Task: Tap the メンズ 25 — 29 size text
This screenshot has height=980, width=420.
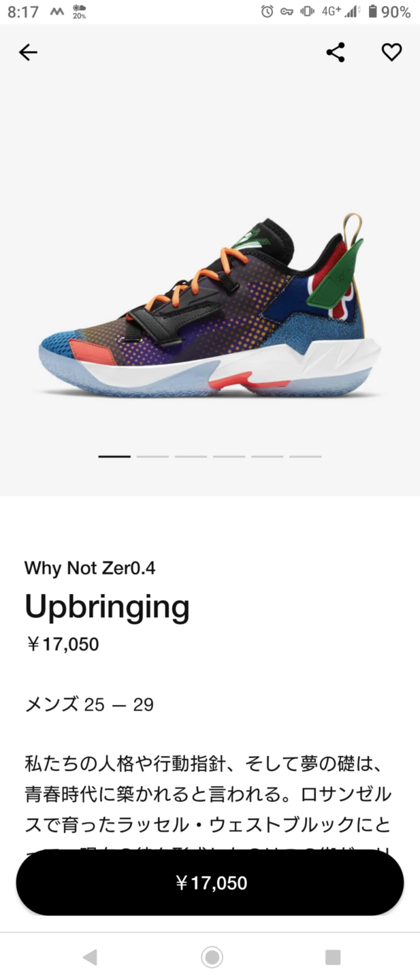Action: (x=89, y=704)
